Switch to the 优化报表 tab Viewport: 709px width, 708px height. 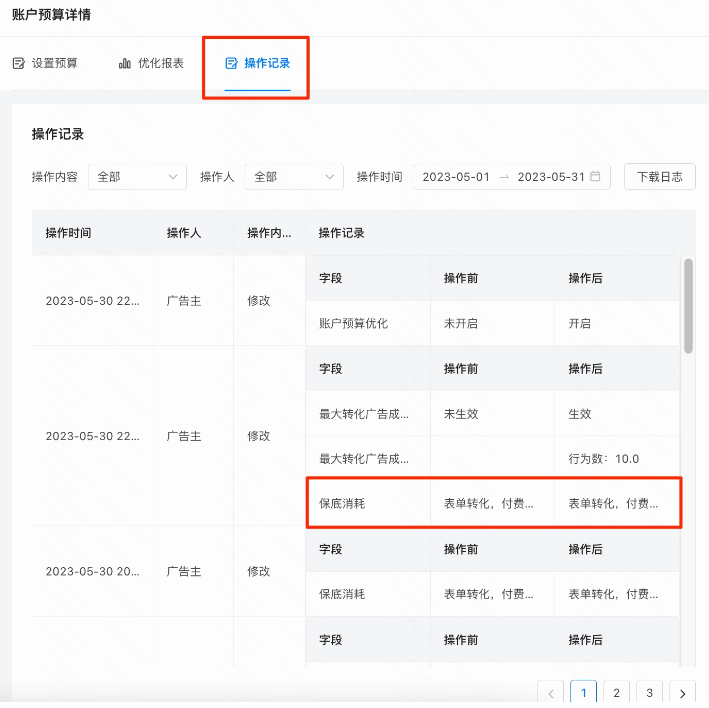click(x=151, y=63)
